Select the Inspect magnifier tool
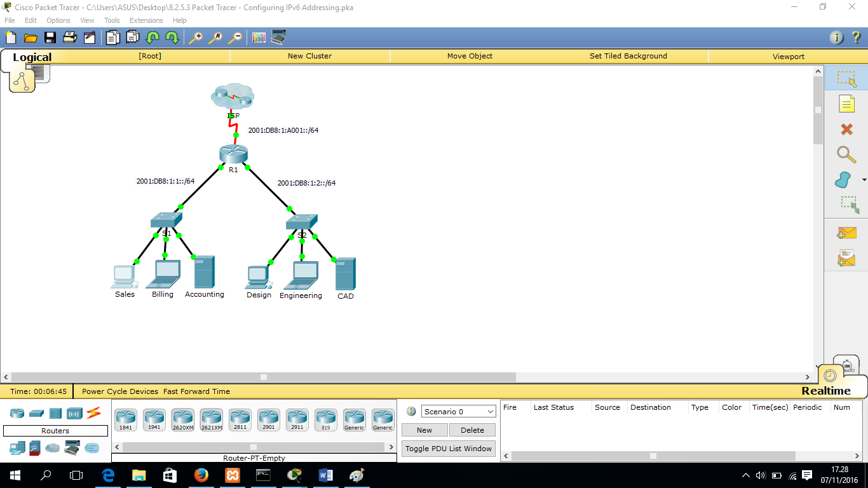The height and width of the screenshot is (488, 868). click(x=846, y=154)
